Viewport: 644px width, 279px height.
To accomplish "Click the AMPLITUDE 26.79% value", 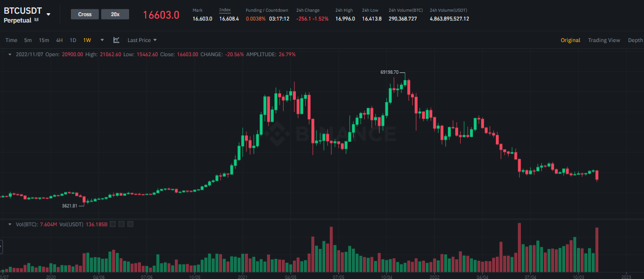I will pyautogui.click(x=287, y=54).
